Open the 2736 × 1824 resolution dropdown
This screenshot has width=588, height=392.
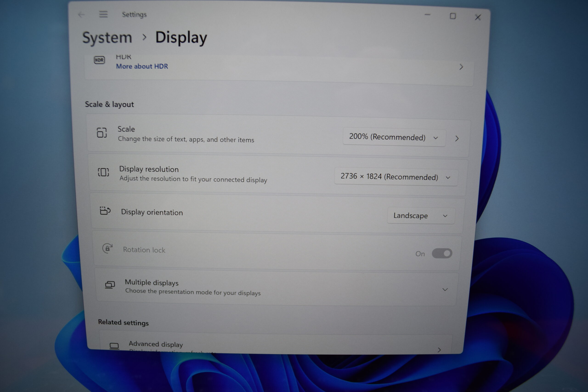point(396,177)
